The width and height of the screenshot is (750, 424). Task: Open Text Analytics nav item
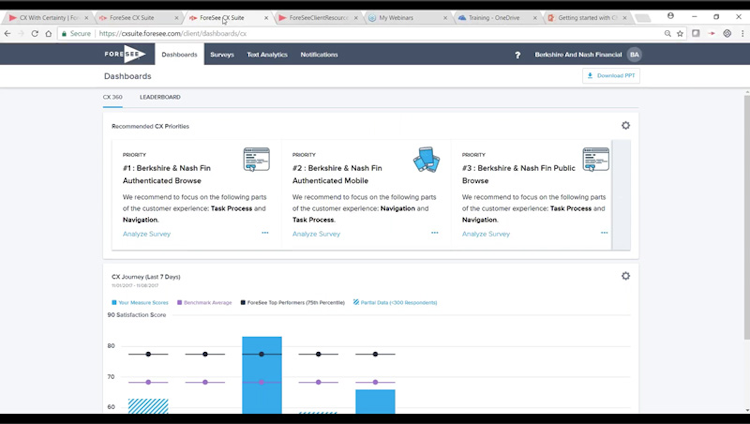(267, 55)
